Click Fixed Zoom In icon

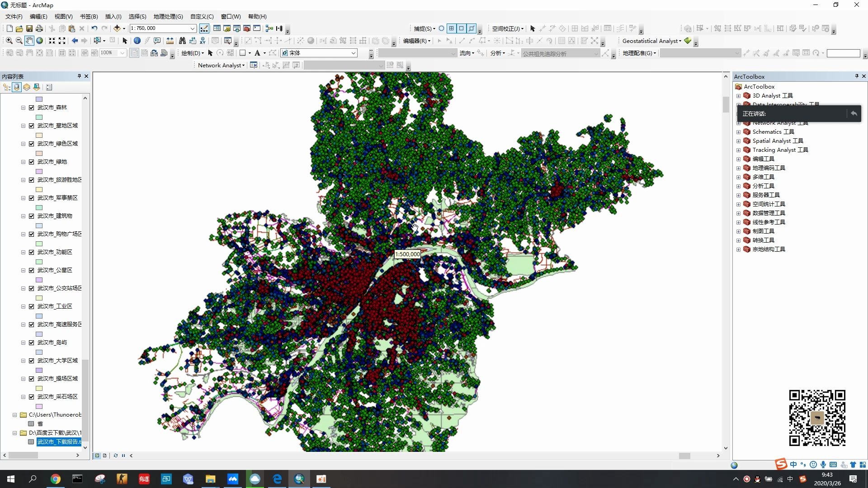point(52,41)
